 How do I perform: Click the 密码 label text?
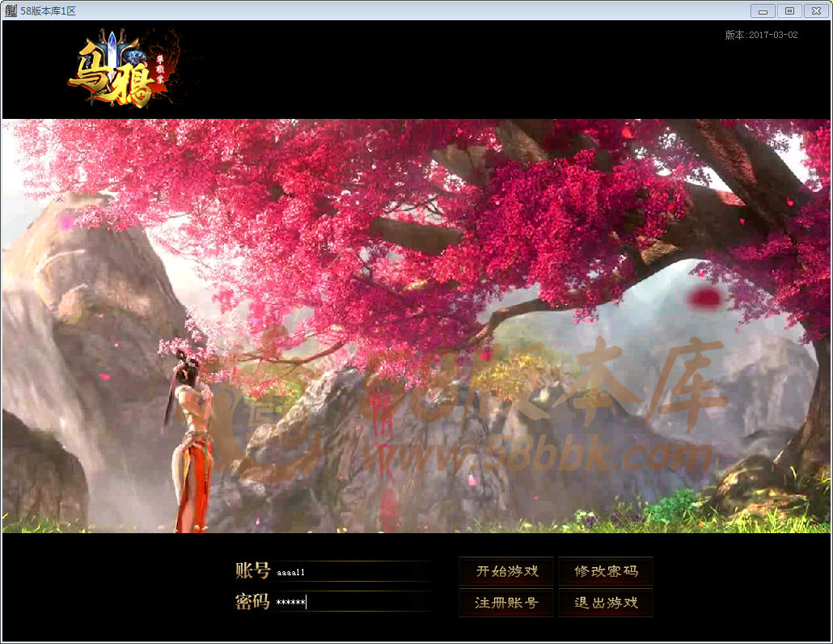(252, 602)
